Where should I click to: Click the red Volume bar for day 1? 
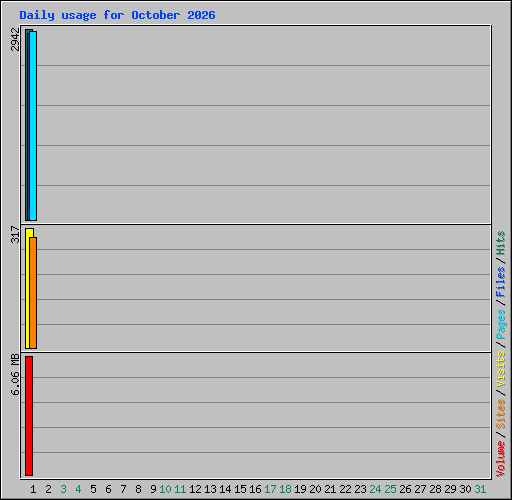pyautogui.click(x=29, y=416)
